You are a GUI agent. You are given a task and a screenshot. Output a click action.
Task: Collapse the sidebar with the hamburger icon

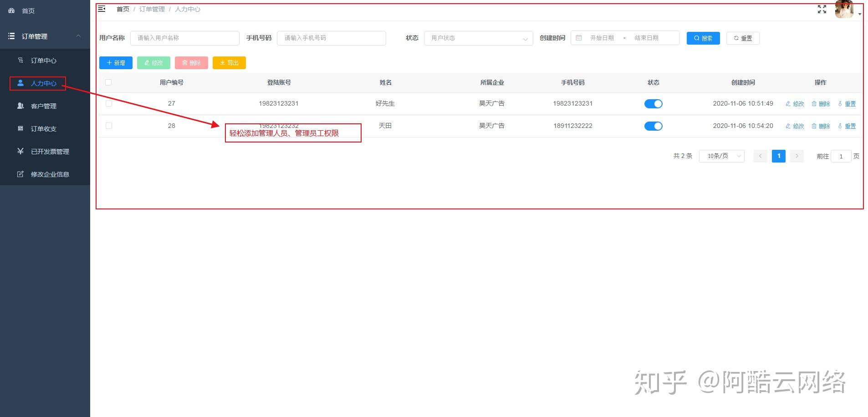point(102,9)
